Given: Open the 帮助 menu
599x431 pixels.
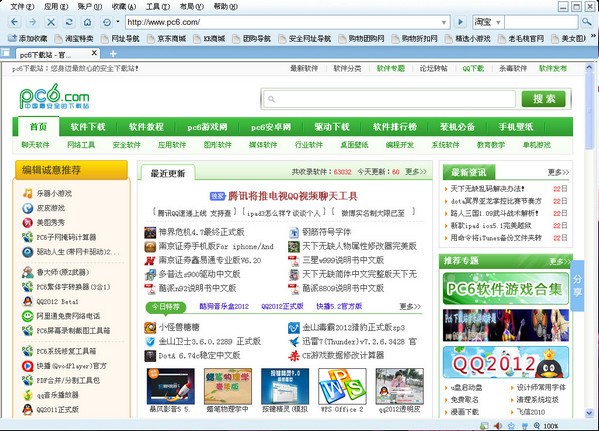Looking at the screenshot, I should (x=225, y=6).
